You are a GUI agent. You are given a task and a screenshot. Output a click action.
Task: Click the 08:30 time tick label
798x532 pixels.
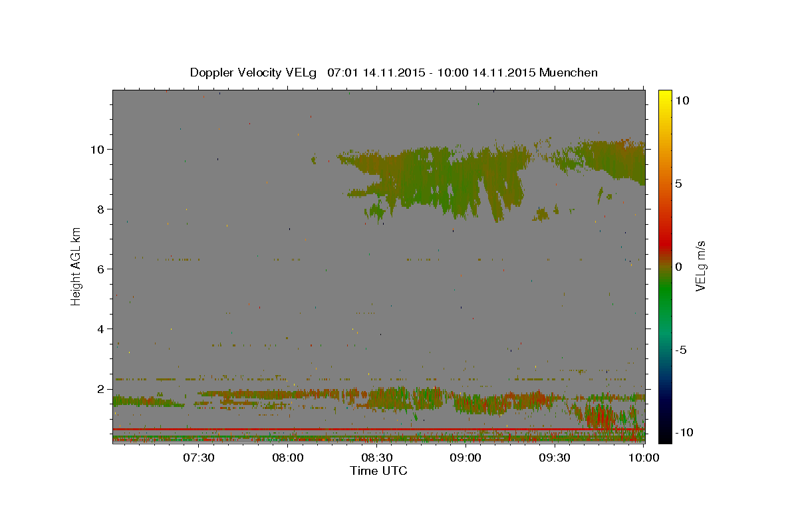[x=377, y=458]
